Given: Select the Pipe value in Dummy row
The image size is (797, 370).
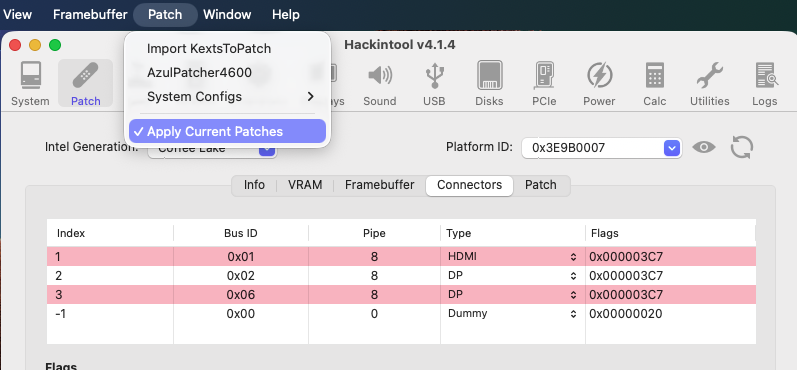Looking at the screenshot, I should (x=374, y=314).
